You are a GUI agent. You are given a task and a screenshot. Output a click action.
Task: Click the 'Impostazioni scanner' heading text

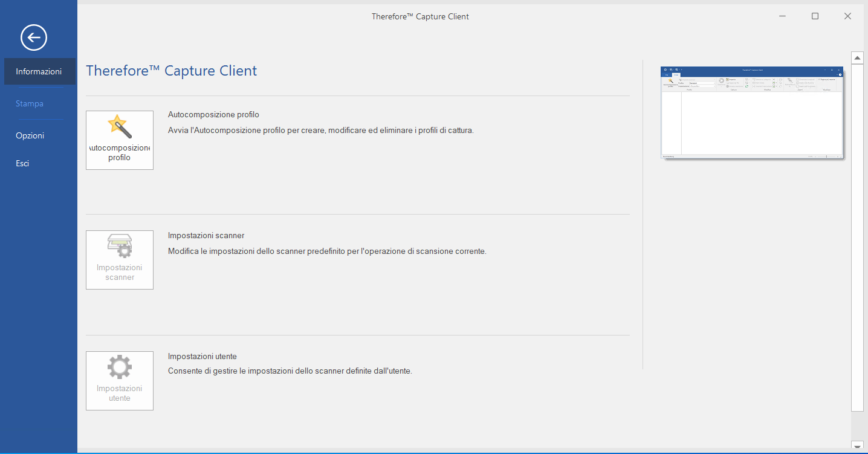click(206, 235)
